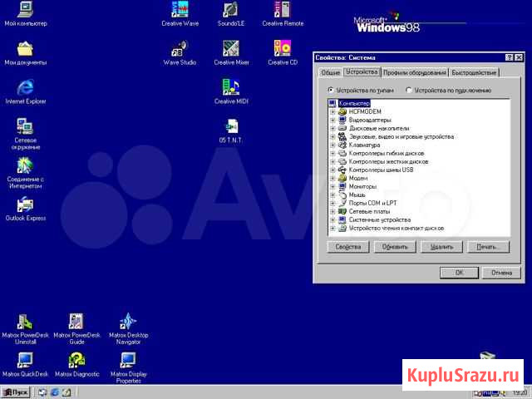Switch to the Быстродействие tab
Image resolution: width=532 pixels, height=399 pixels.
click(x=474, y=72)
